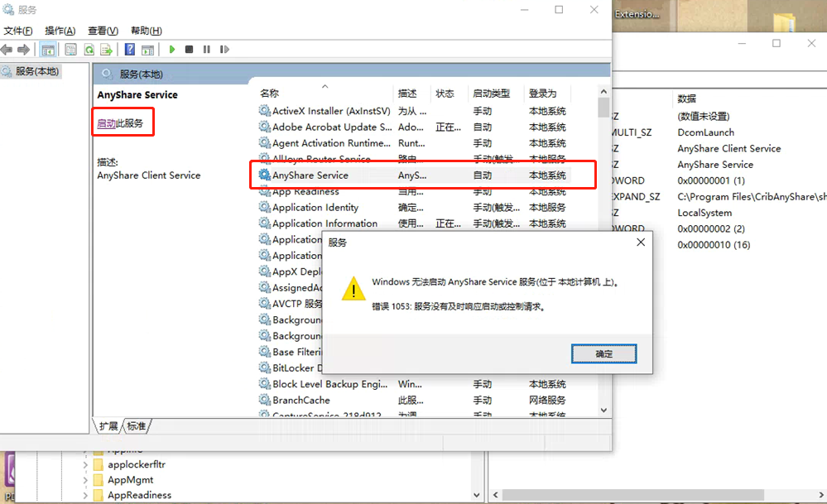Sort services by the 登录为 column header
Image resolution: width=827 pixels, height=504 pixels.
coord(543,94)
